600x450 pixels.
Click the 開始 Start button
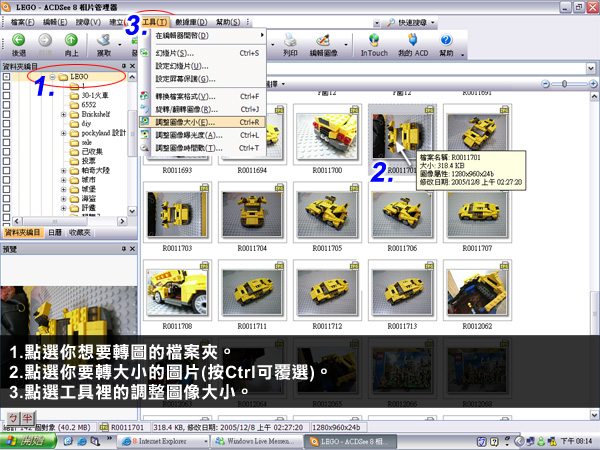[28, 441]
